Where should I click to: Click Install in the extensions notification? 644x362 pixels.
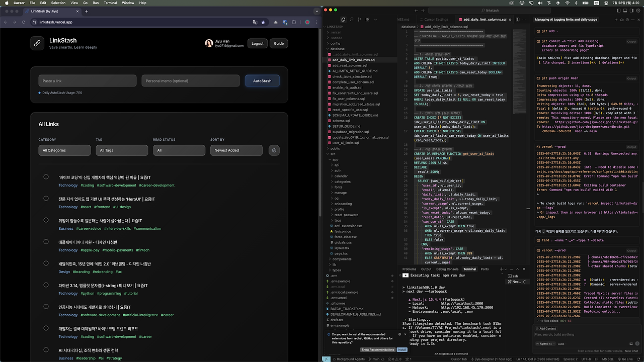(x=402, y=349)
